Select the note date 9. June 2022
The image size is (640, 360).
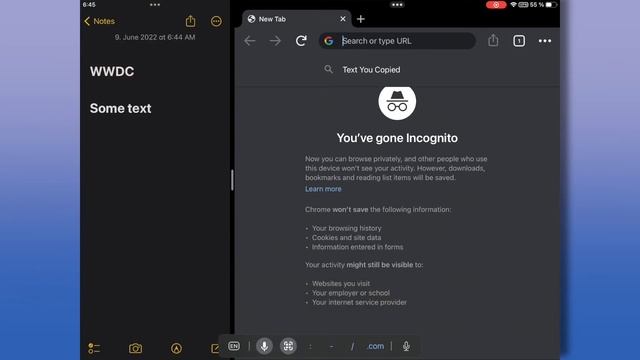[x=155, y=37]
